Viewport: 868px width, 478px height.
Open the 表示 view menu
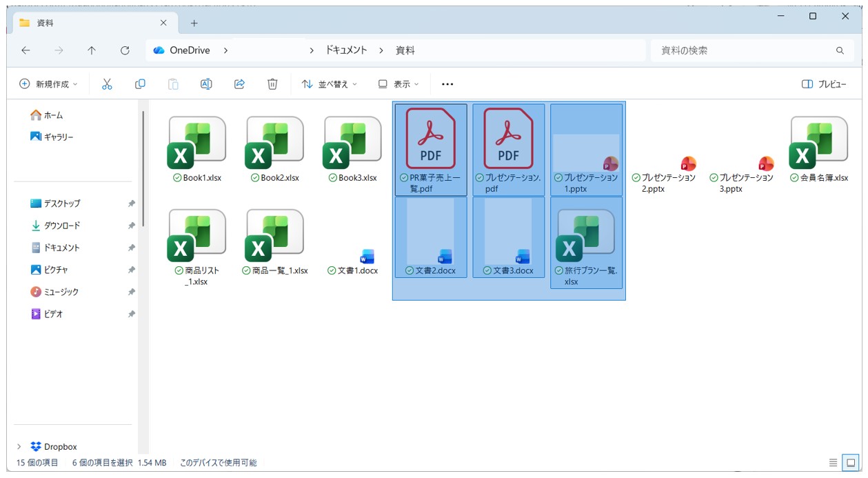coord(398,84)
